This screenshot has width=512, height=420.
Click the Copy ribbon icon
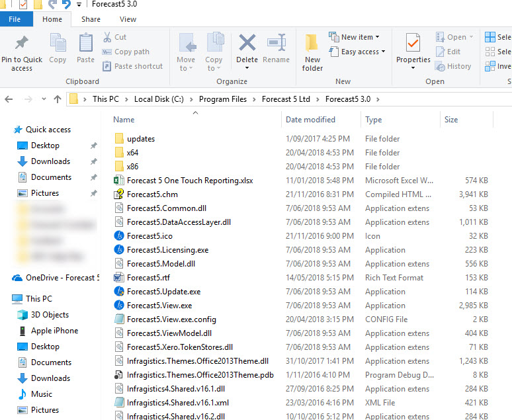[x=58, y=43]
